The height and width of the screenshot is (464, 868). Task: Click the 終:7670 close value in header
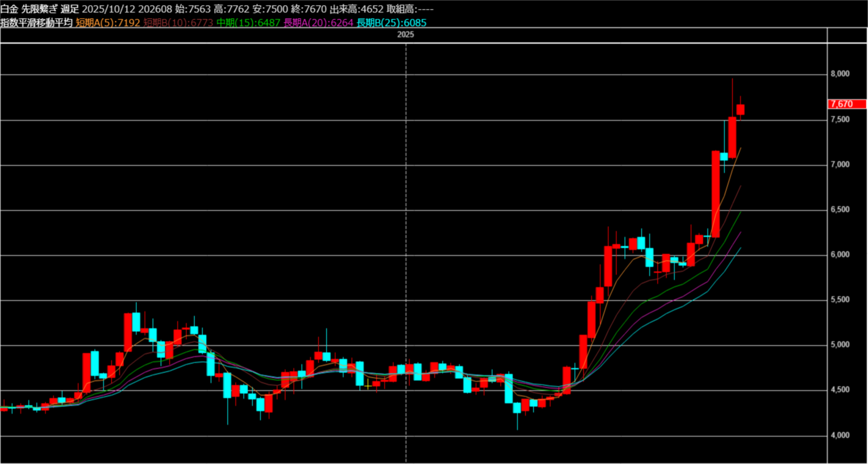click(x=308, y=9)
